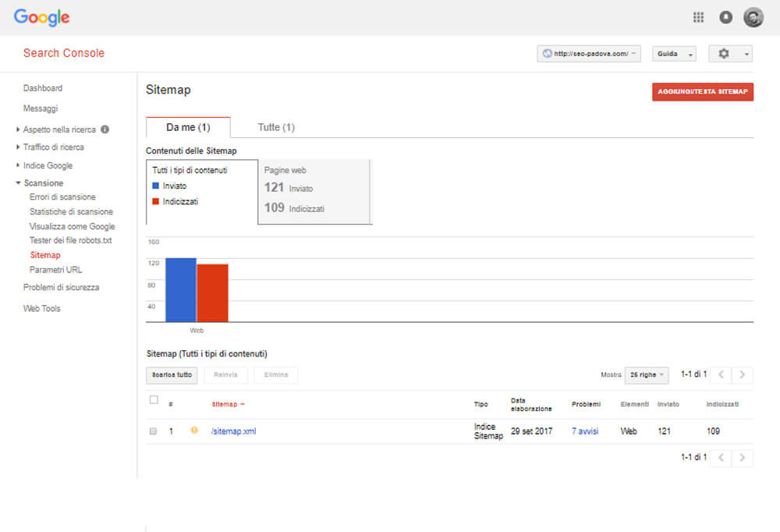Expand the Aspetto nella ricerca section
The image size is (780, 532).
click(x=18, y=129)
